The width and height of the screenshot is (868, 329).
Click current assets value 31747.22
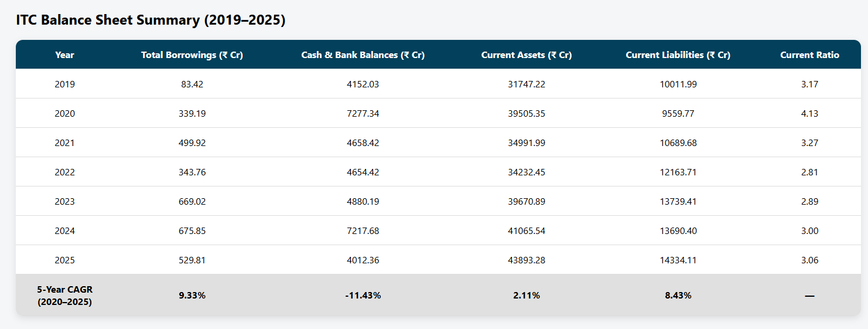tap(527, 84)
